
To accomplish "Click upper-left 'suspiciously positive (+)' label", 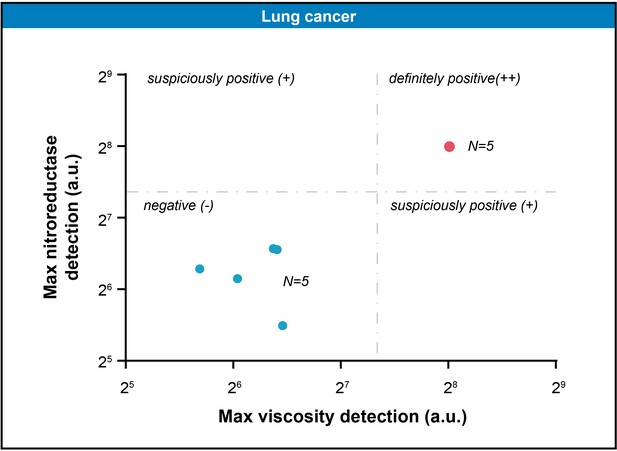I will [x=221, y=79].
